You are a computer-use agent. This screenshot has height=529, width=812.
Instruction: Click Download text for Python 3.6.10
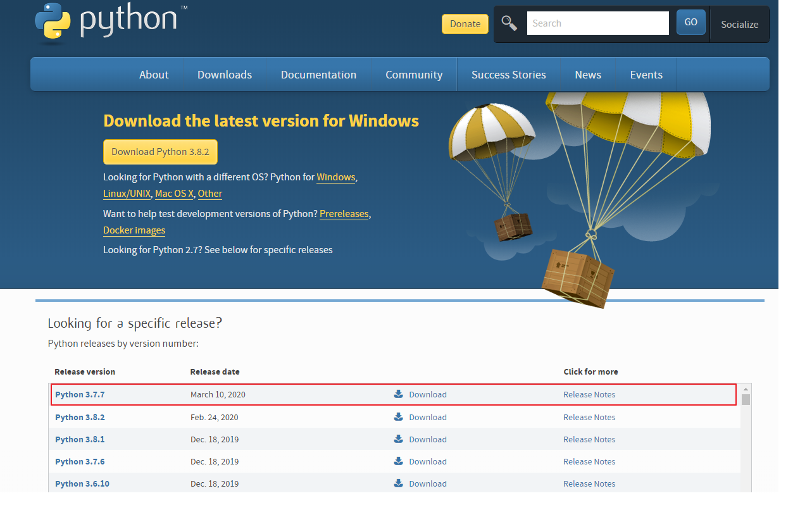pos(428,483)
